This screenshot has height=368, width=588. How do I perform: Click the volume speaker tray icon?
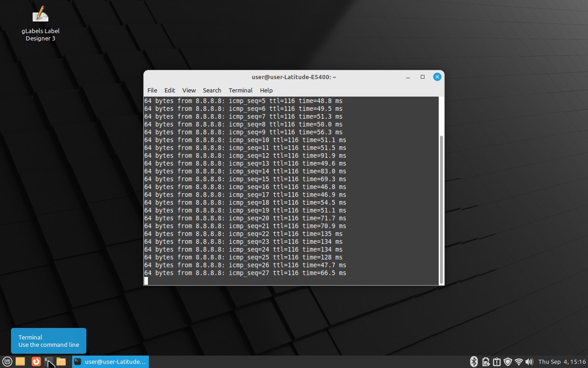(529, 362)
